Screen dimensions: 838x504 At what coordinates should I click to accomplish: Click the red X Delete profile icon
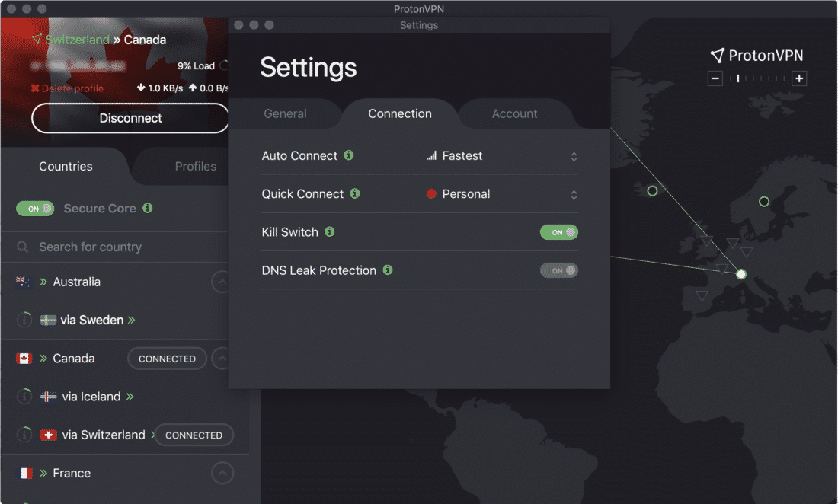pyautogui.click(x=35, y=88)
